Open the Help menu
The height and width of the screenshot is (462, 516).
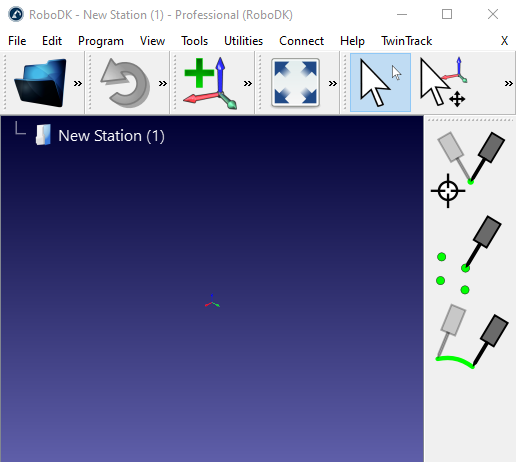(x=352, y=41)
